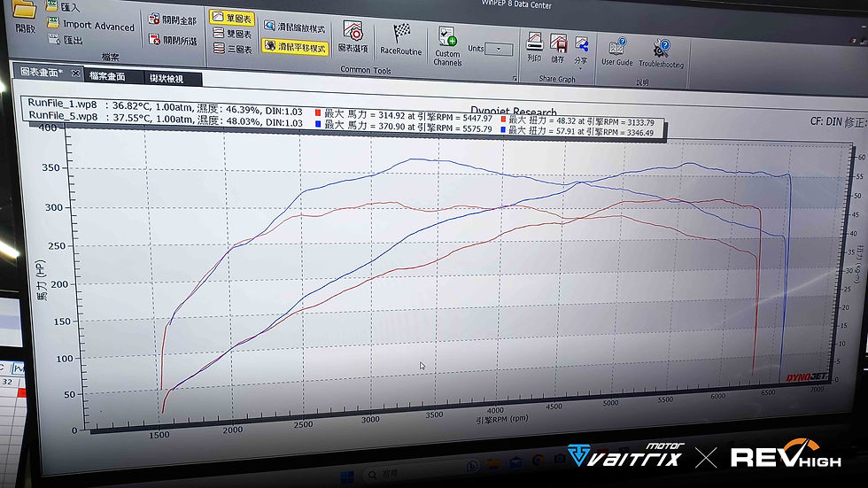Print the graph with 列印
Screen dimensions: 868x488
(534, 47)
